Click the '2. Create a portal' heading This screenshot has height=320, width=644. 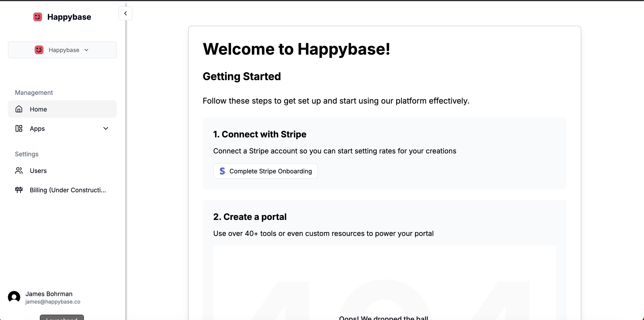pyautogui.click(x=250, y=217)
